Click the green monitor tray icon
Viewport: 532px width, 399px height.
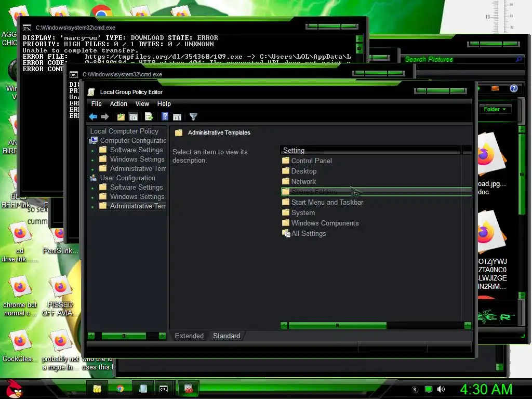pyautogui.click(x=429, y=389)
